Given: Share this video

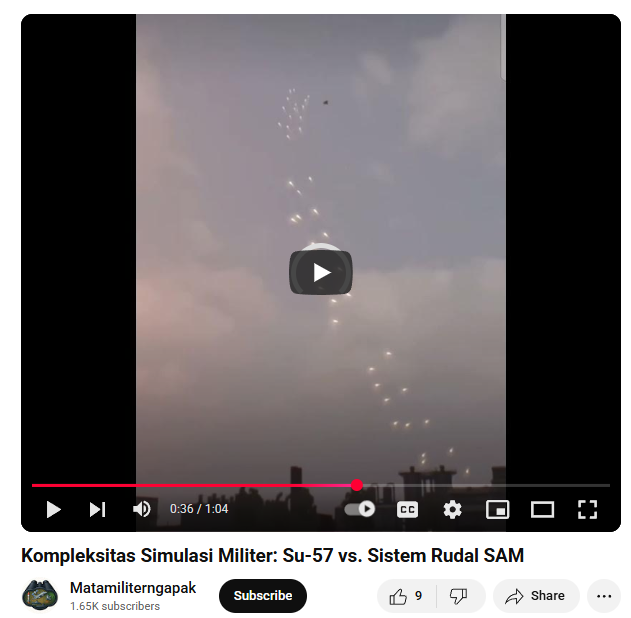Looking at the screenshot, I should click(x=536, y=596).
